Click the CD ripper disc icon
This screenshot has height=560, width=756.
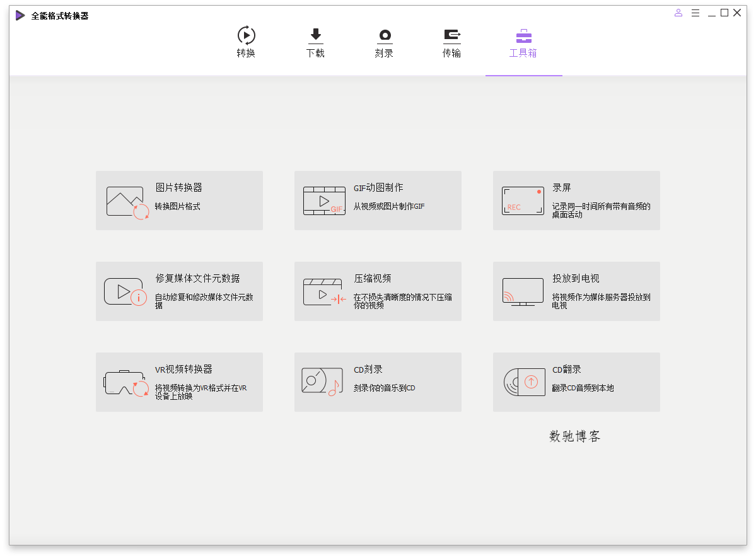point(524,382)
